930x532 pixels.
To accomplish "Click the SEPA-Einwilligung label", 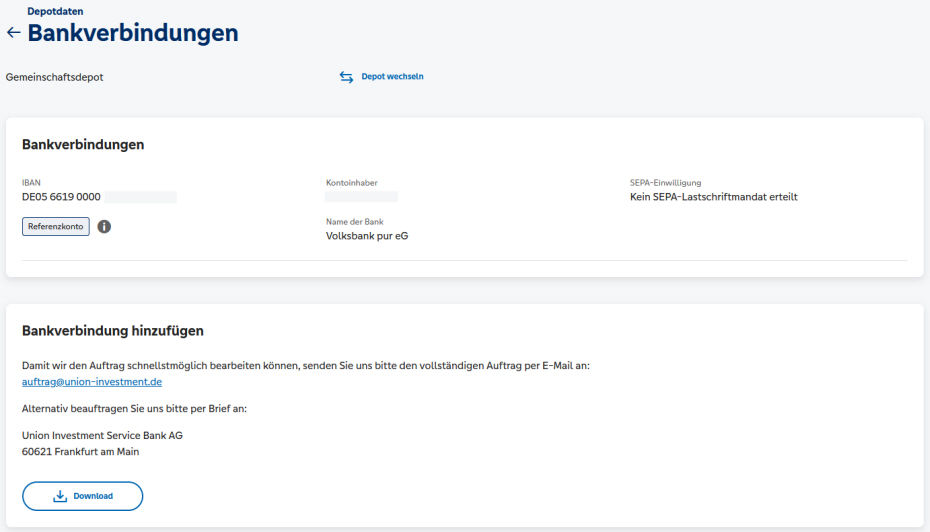I will [x=665, y=183].
